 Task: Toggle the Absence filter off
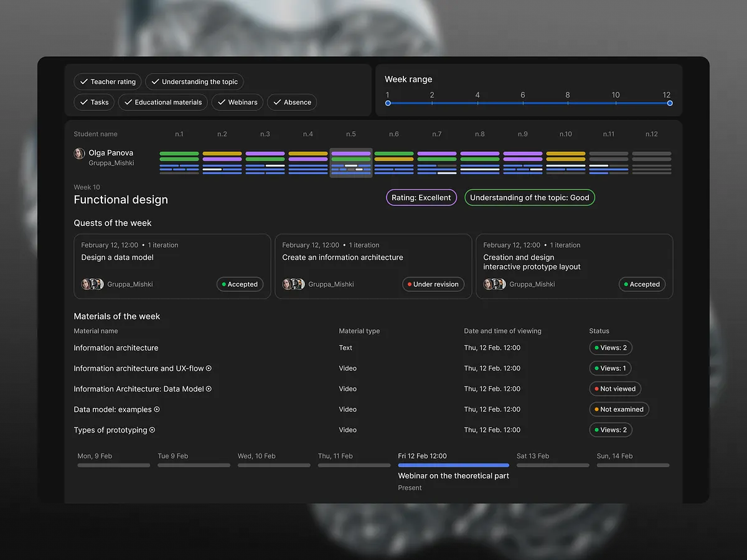click(292, 102)
